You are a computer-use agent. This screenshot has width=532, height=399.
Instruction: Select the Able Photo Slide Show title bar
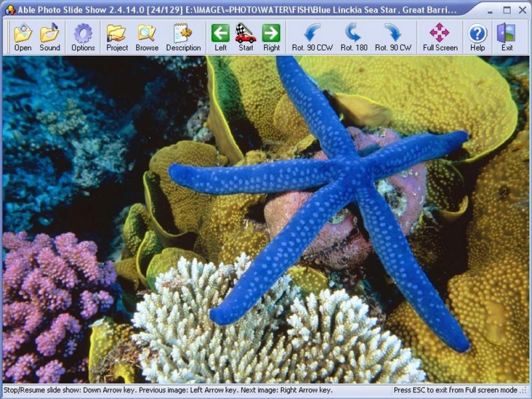(213, 9)
